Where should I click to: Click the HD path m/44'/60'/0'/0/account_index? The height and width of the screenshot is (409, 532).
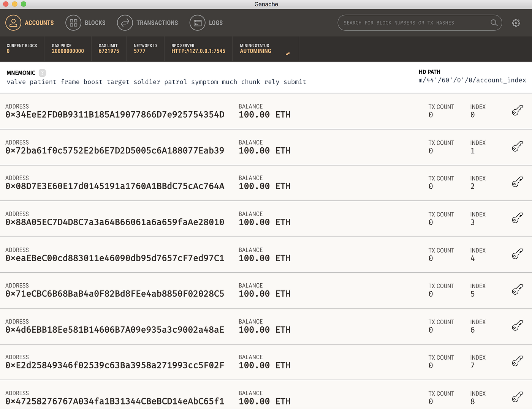472,80
